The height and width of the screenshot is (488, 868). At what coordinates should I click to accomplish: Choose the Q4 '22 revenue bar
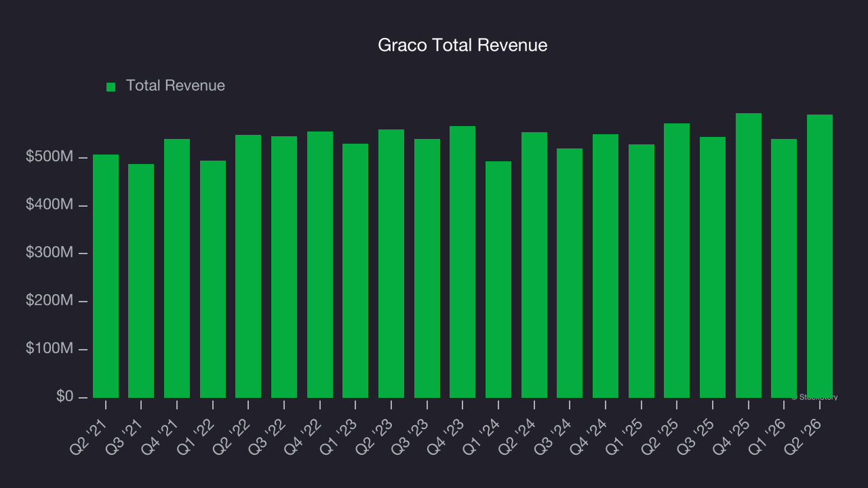(320, 264)
